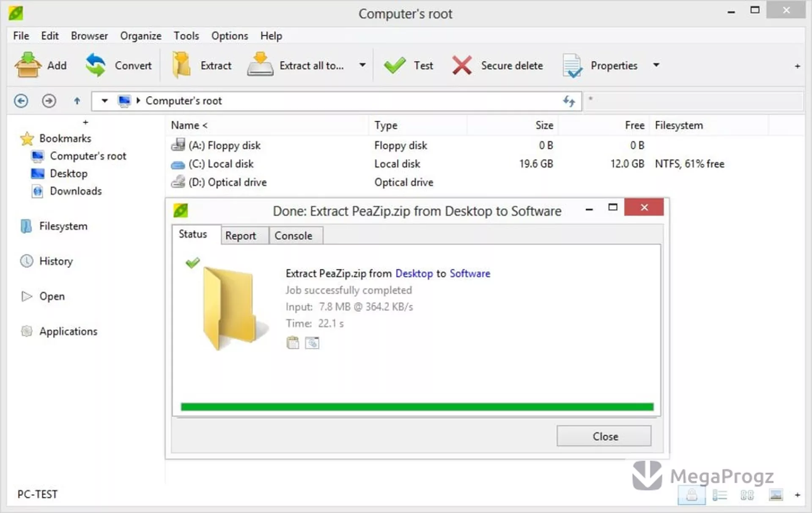The width and height of the screenshot is (812, 513).
Task: Open the Edit menu
Action: coord(50,36)
